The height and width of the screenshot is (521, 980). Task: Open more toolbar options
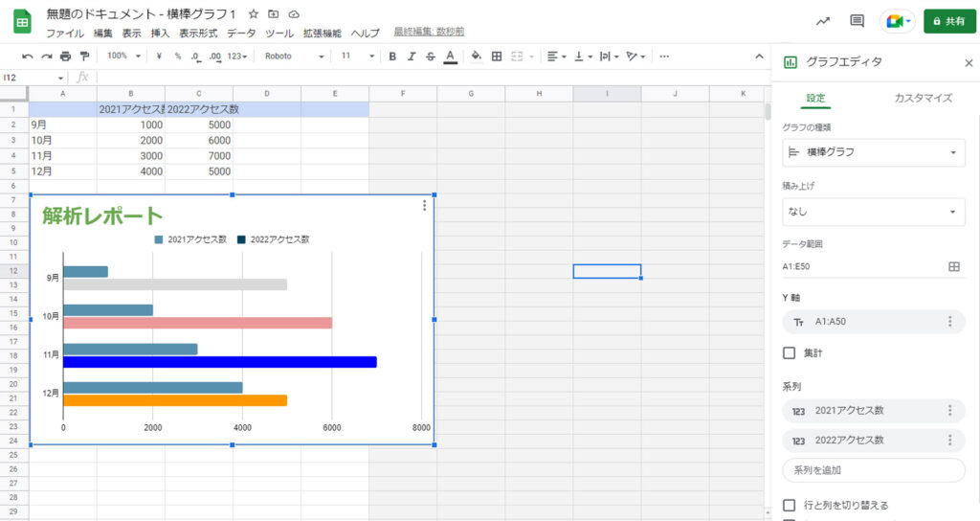664,57
